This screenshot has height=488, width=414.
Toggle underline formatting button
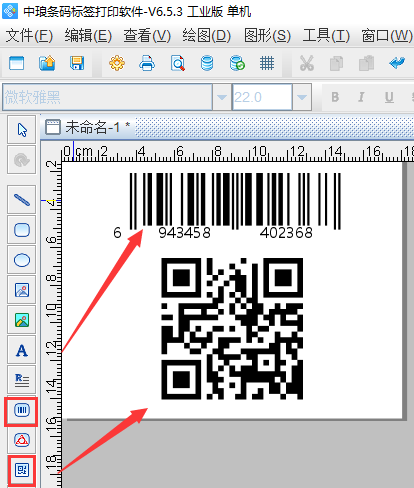coord(389,97)
